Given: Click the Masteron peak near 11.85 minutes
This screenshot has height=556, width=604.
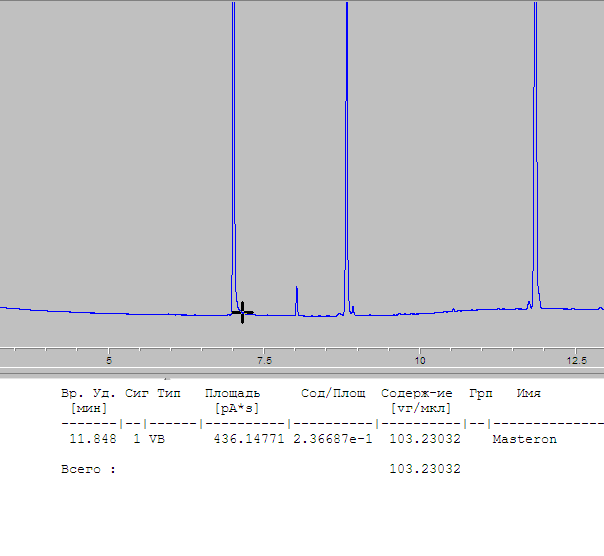Looking at the screenshot, I should point(535,150).
